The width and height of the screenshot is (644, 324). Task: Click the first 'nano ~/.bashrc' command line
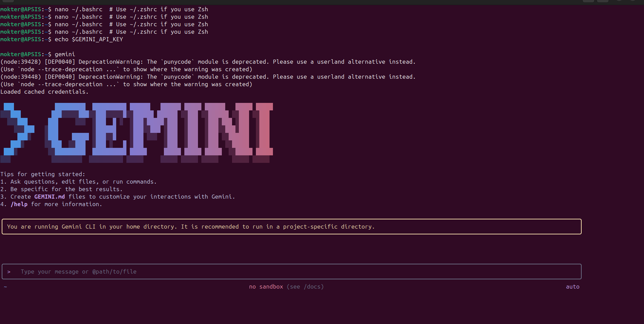coord(78,9)
